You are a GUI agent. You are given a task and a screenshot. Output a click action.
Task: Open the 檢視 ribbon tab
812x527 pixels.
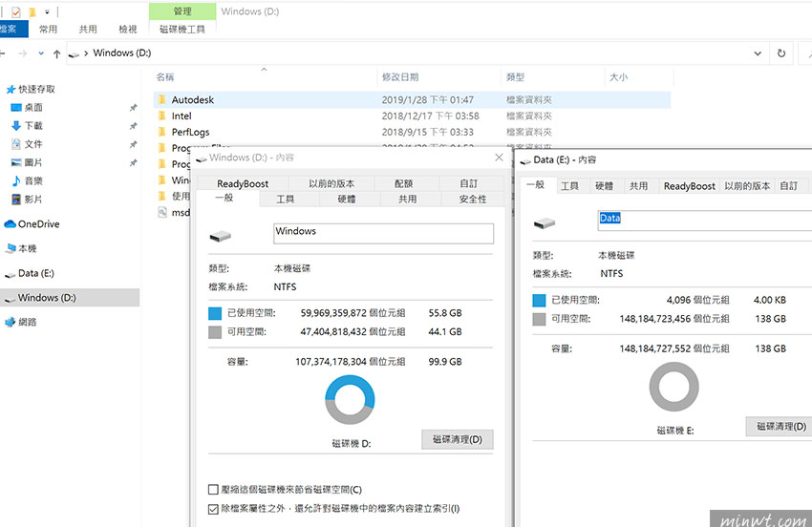(x=128, y=29)
